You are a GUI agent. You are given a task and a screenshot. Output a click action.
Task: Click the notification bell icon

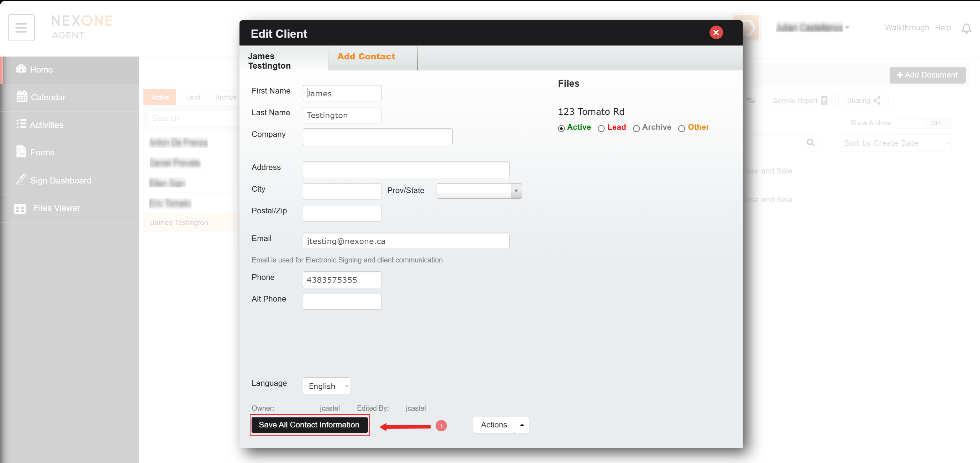(x=966, y=28)
